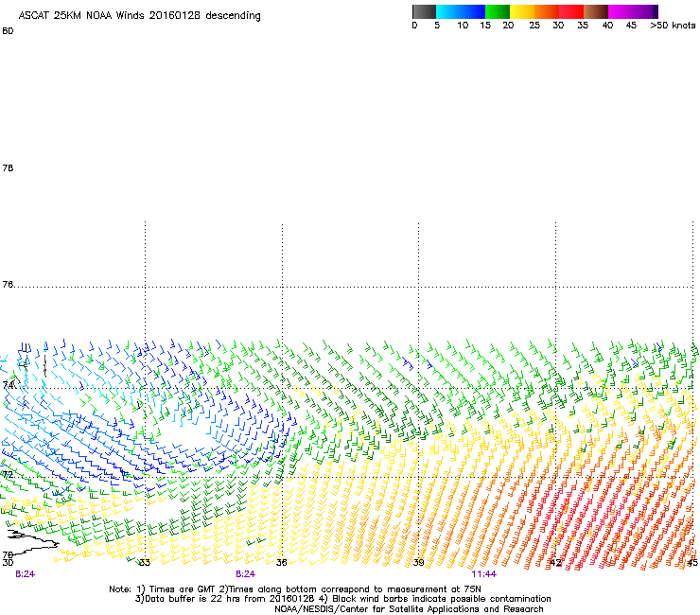Click the "40" label under the color legend

(x=607, y=26)
